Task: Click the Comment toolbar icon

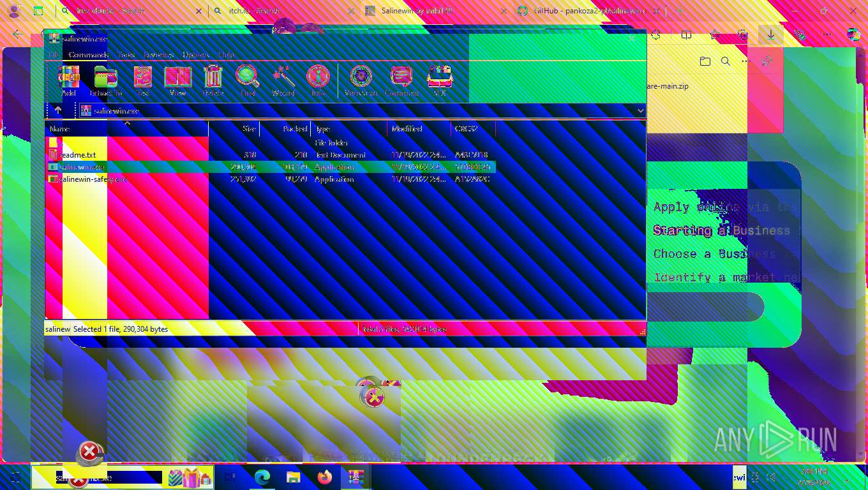Action: pos(401,81)
